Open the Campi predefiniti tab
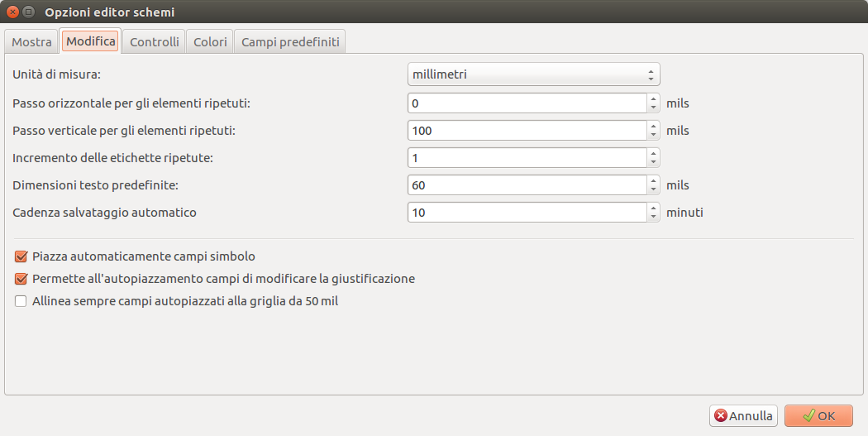Image resolution: width=868 pixels, height=436 pixels. coord(290,41)
